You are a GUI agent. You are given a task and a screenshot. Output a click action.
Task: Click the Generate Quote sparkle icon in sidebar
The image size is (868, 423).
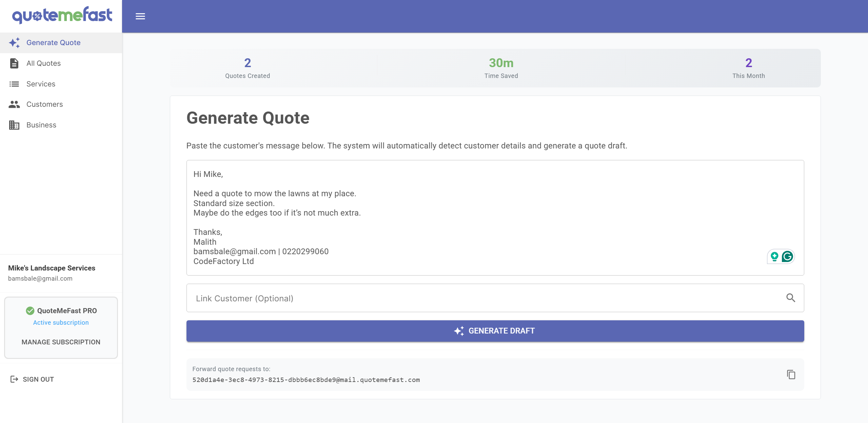[x=14, y=43]
